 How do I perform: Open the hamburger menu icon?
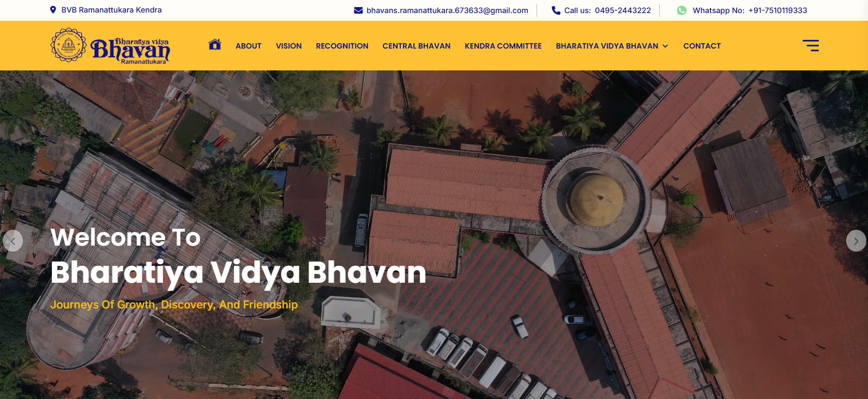811,46
